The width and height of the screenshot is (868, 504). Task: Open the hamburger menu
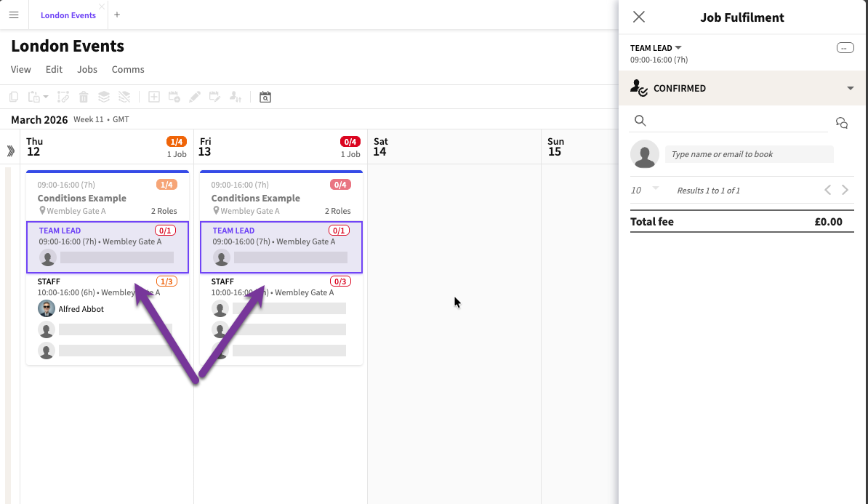tap(14, 15)
